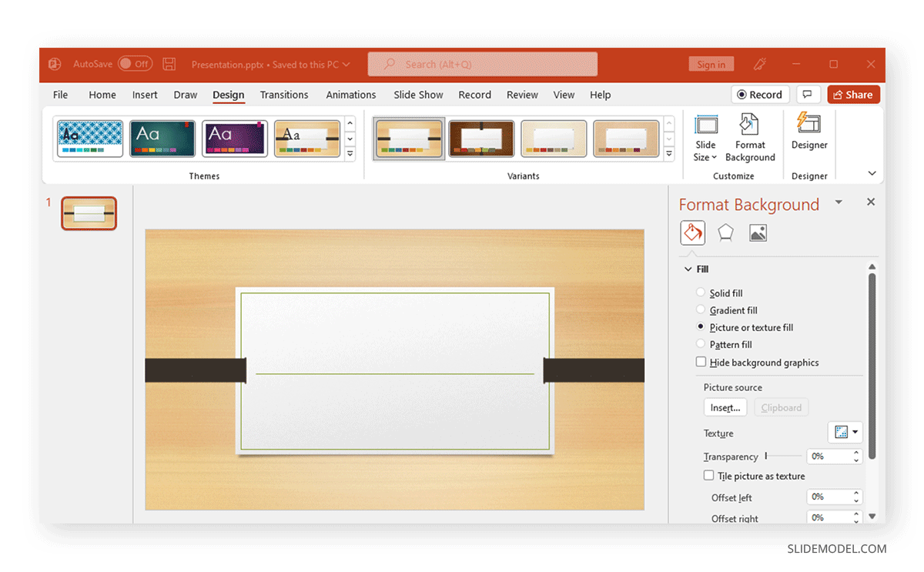Switch to the Animations ribbon tab
Screen dimensions: 924x572
pyautogui.click(x=351, y=94)
